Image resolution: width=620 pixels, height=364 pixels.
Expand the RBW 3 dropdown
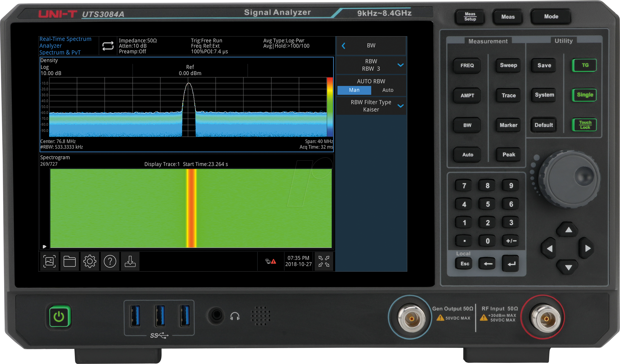(400, 65)
